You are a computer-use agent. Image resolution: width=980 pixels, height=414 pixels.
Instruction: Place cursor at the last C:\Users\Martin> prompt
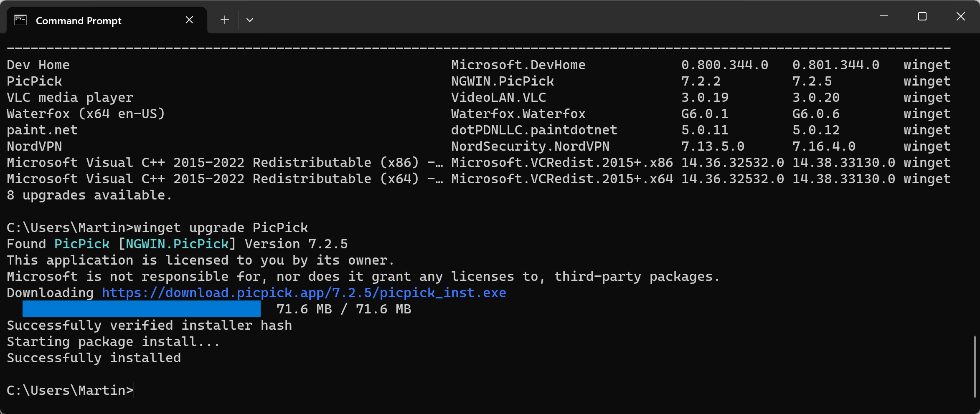click(134, 390)
